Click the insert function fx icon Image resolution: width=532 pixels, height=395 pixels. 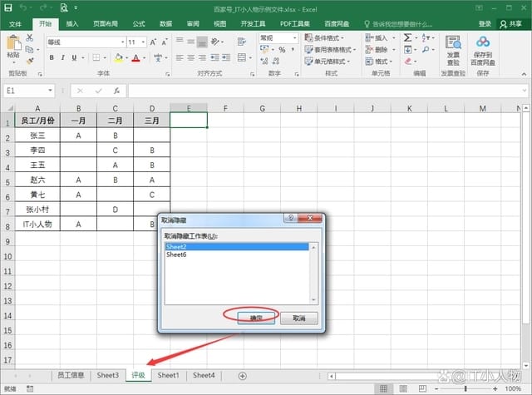[x=113, y=90]
